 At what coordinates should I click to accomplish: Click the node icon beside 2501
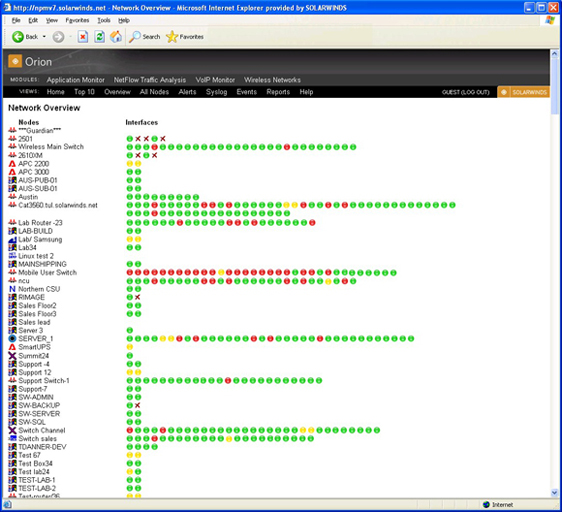tap(12, 138)
